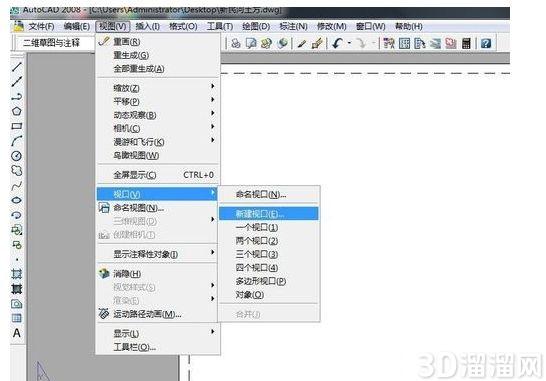Open the 插入(I) menu
This screenshot has height=381, width=546.
click(147, 26)
